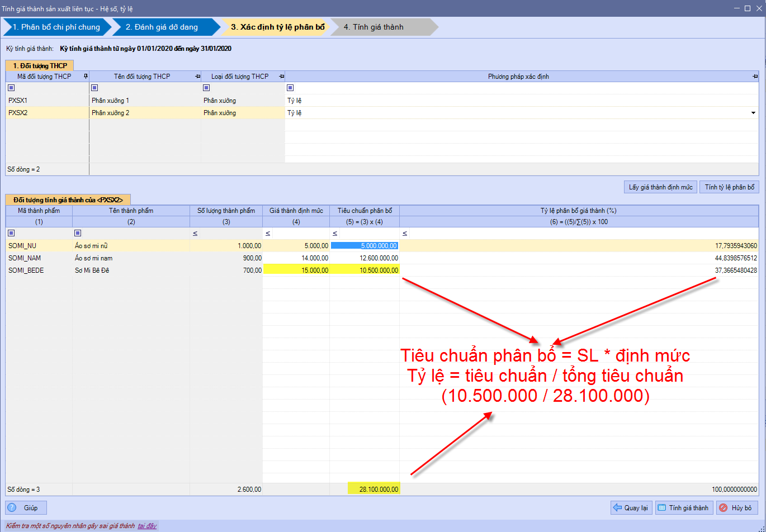
Task: Select Đối tượng tính giá thành của <PXSX2> tab
Action: click(68, 199)
